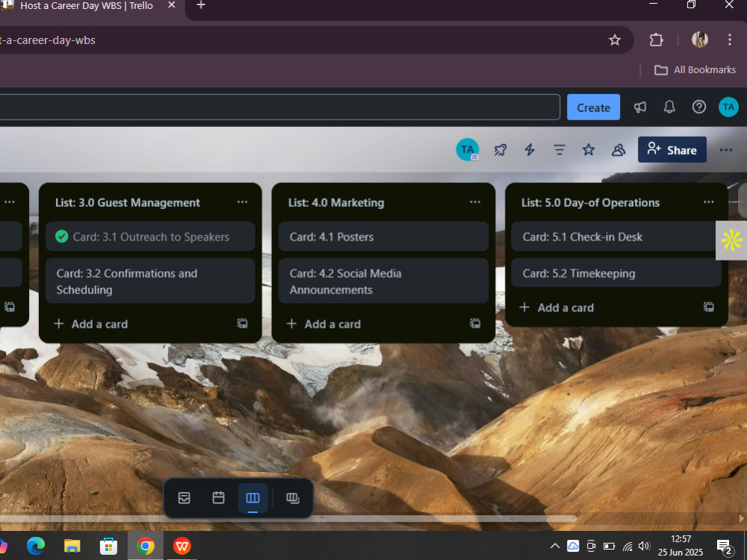
Task: Open the All Bookmarks folder
Action: click(695, 70)
